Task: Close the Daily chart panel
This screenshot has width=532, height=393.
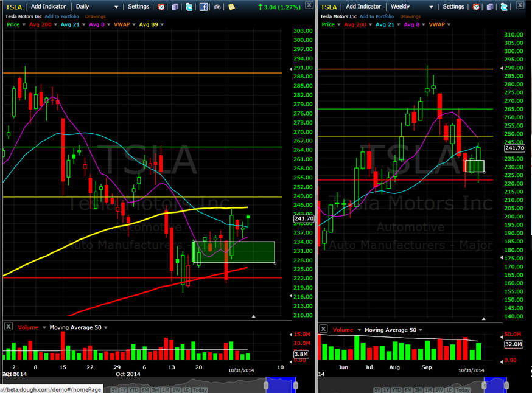Action: pos(309,5)
